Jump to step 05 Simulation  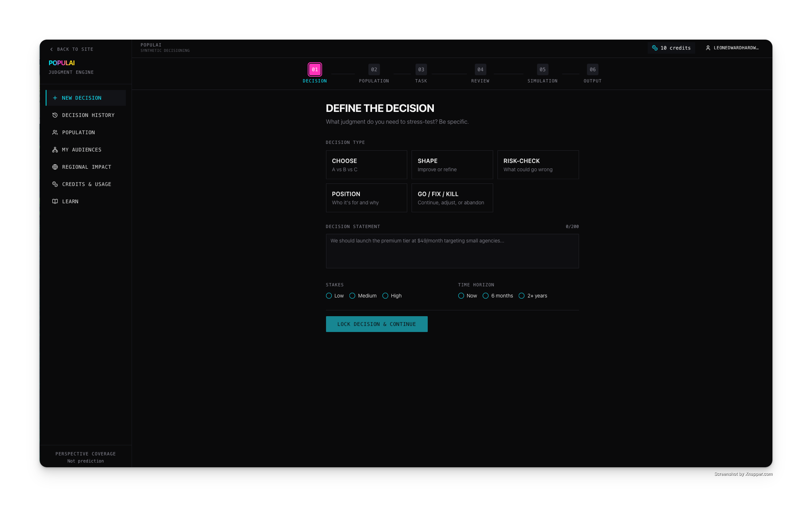(542, 73)
